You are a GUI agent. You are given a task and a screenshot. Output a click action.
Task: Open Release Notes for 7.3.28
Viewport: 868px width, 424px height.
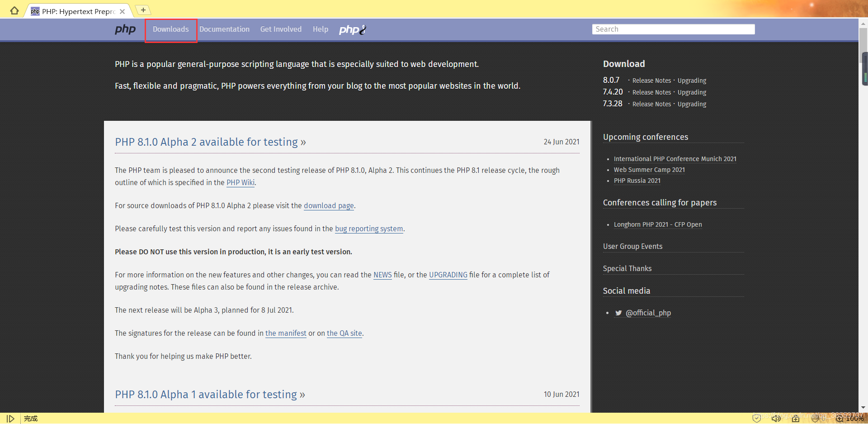pos(651,104)
